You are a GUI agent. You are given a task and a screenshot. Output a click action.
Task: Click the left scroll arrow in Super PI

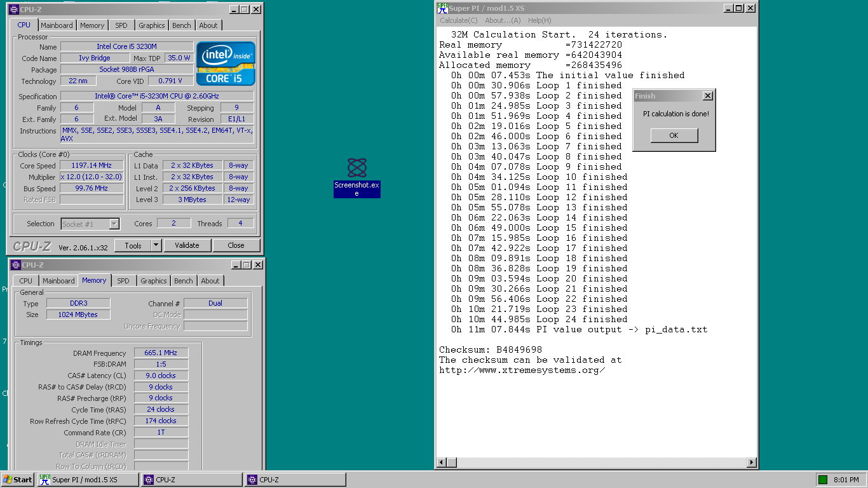pos(441,463)
